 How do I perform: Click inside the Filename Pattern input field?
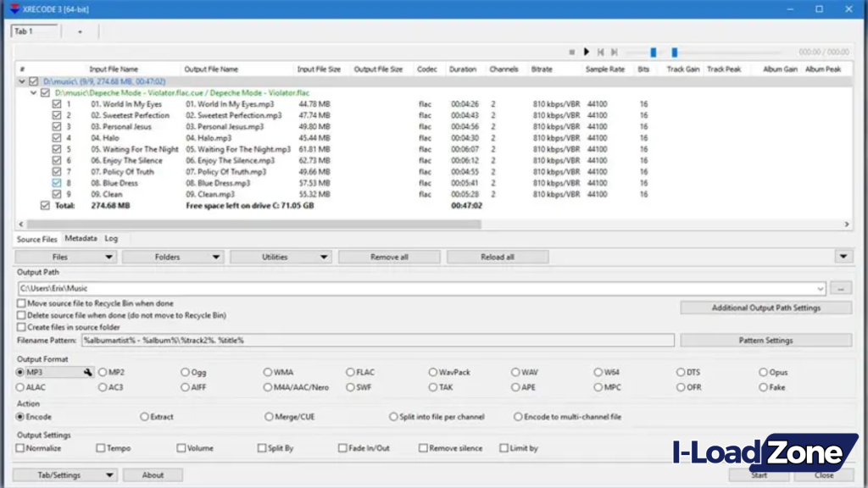coord(339,339)
